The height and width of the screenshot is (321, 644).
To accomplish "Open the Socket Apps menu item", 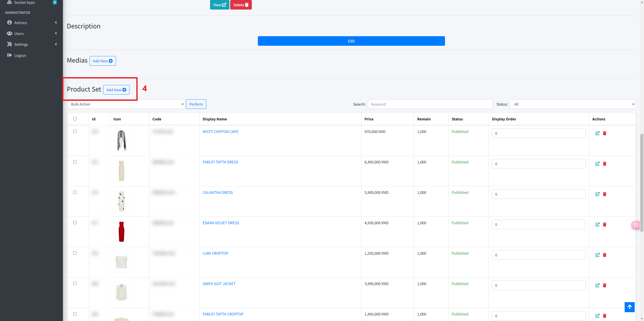I will coord(31,3).
